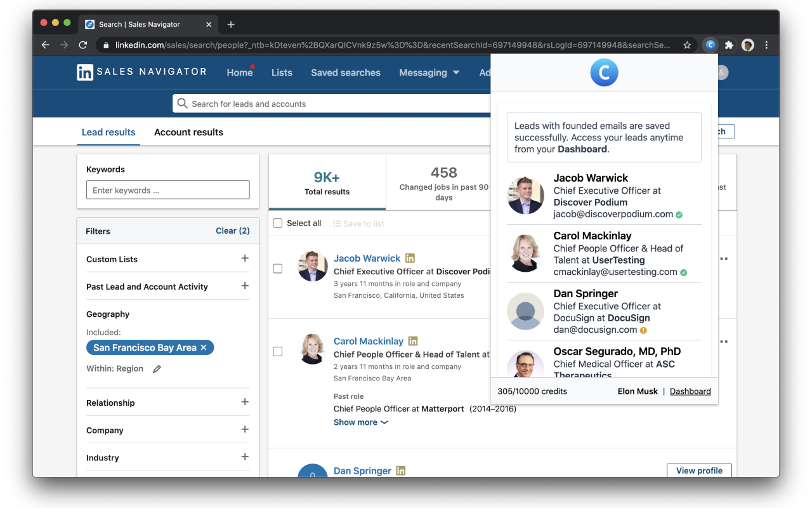Edit the Within: Region pencil icon
Screen dimensions: 812x508
pos(157,369)
